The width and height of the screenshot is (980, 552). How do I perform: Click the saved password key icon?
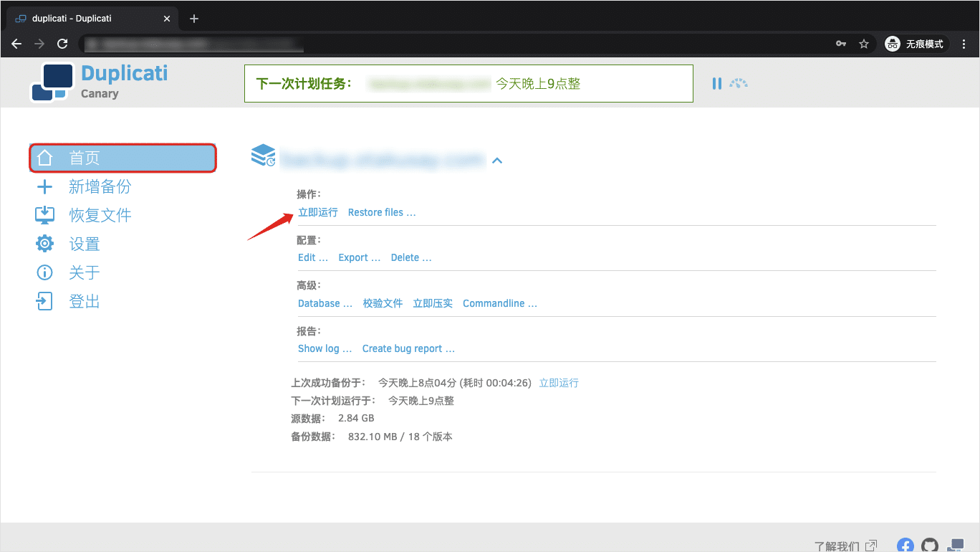(841, 44)
